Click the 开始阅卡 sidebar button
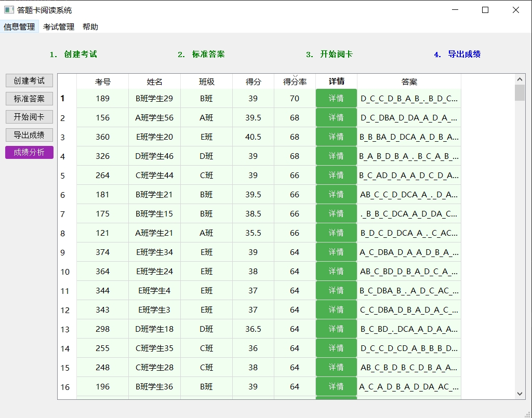 tap(29, 116)
